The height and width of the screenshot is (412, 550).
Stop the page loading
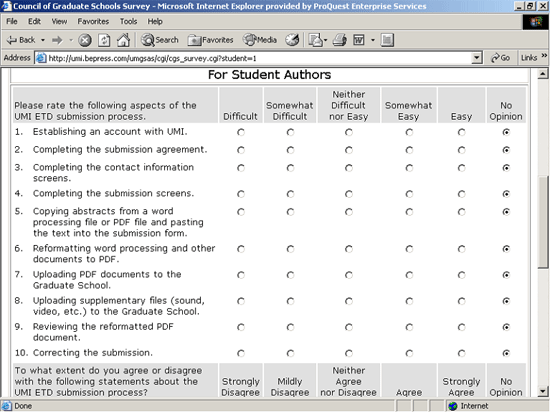(x=85, y=40)
